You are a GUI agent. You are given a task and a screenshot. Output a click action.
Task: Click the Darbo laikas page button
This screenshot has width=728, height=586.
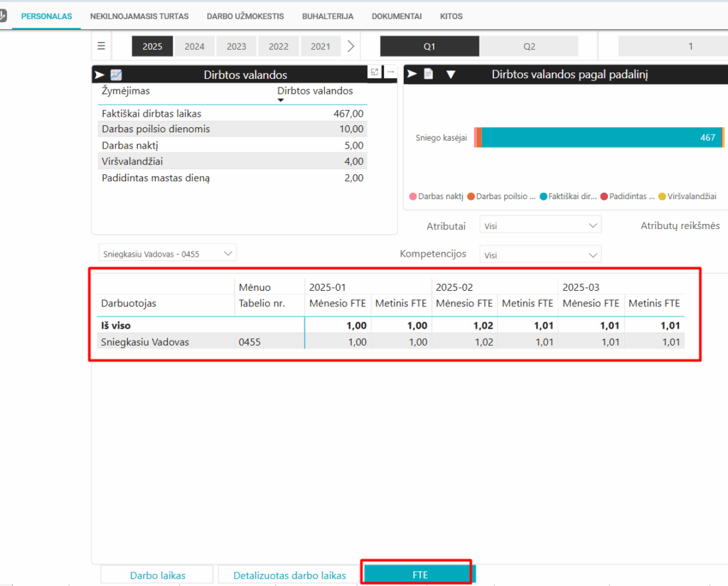(157, 575)
